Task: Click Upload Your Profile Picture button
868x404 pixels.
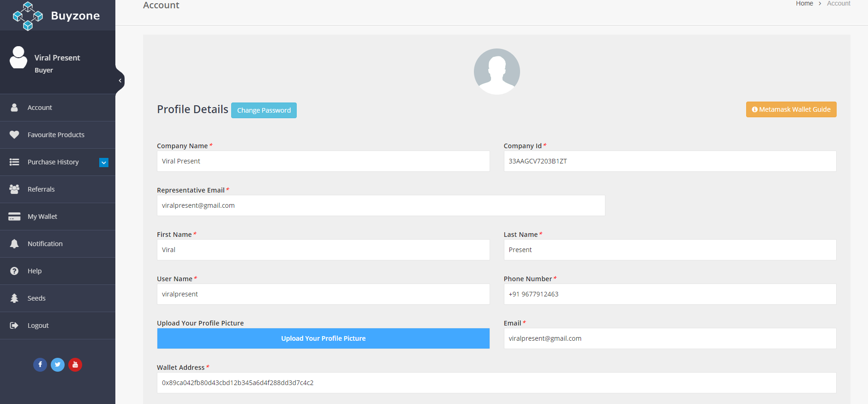Action: [x=323, y=338]
